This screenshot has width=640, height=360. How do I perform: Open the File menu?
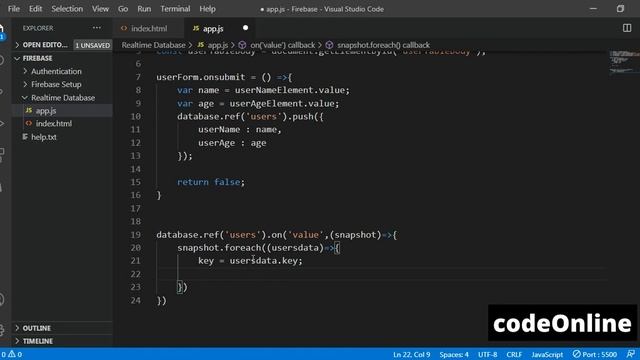point(13,9)
